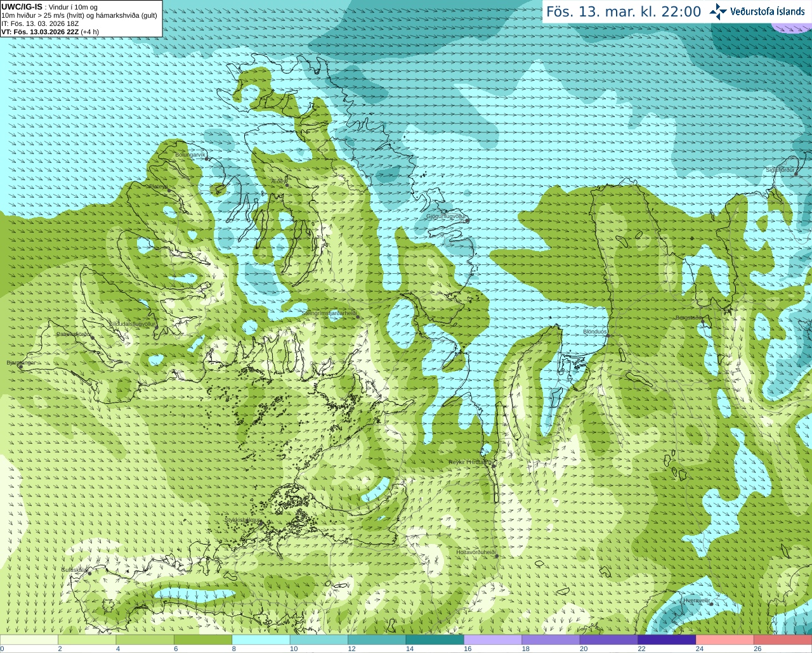Click the Bergstaðir place label
812x653 pixels.
click(x=688, y=318)
